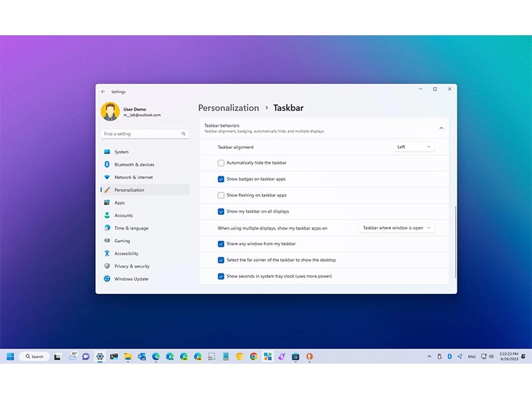Open Apps settings in the sidebar
The width and height of the screenshot is (532, 399).
coord(120,202)
